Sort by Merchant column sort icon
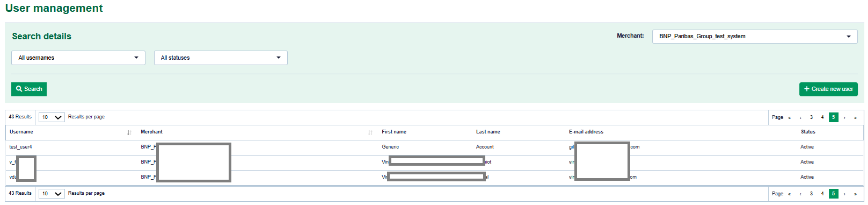This screenshot has width=868, height=205. pos(370,132)
